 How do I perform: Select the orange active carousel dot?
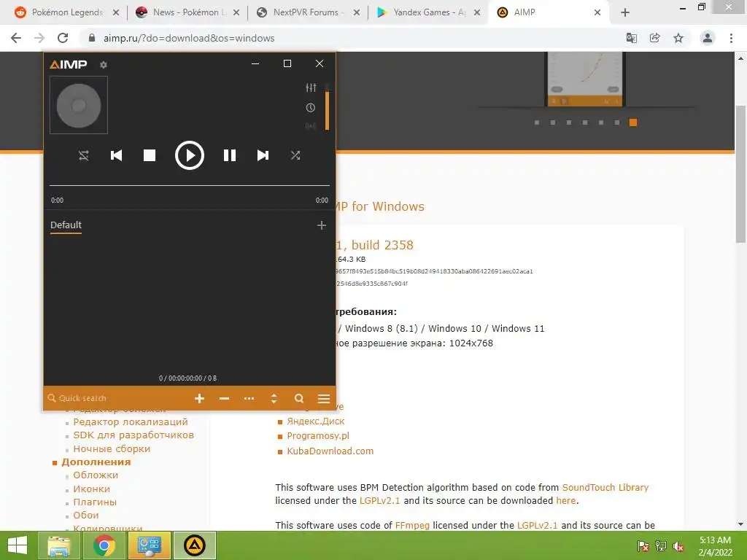pos(633,122)
